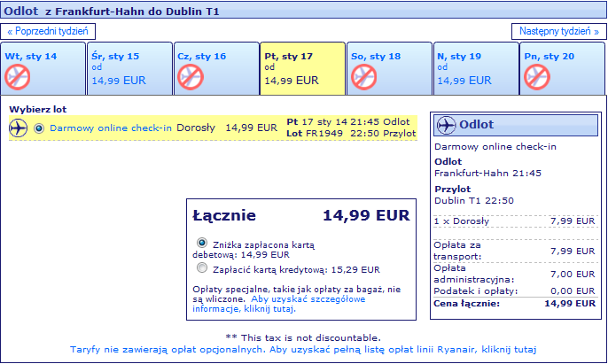608x364 pixels.
Task: Go to « Poprzedni tydzień
Action: pos(48,31)
